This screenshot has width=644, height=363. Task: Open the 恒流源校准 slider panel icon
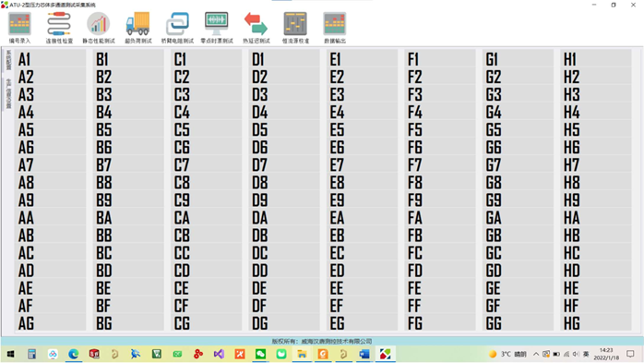(x=295, y=28)
